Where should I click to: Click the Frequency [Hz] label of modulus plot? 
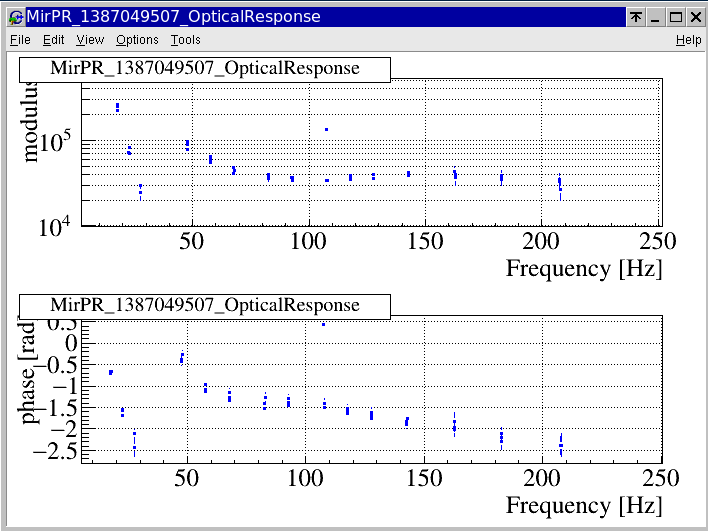pyautogui.click(x=583, y=268)
